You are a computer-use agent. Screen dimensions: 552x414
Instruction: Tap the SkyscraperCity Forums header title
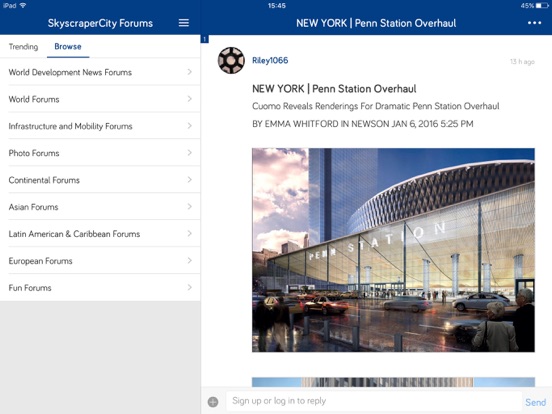pos(100,23)
